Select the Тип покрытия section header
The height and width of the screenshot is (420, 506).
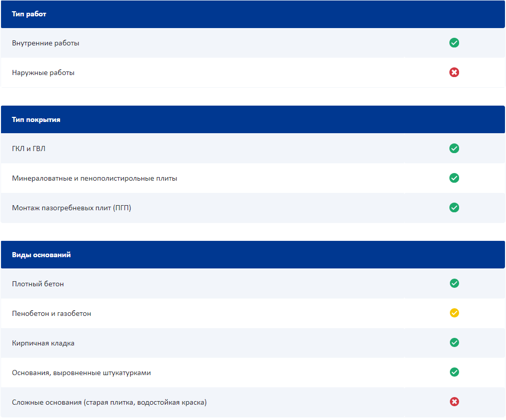(x=36, y=120)
